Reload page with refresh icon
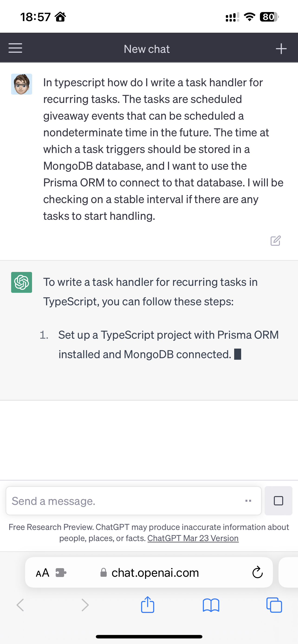298x644 pixels. coord(257,572)
